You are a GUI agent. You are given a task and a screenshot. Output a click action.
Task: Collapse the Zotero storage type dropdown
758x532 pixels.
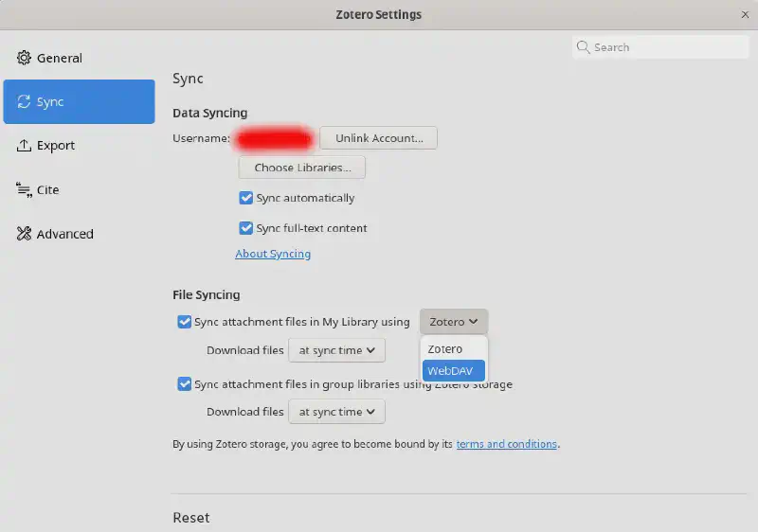pos(454,322)
